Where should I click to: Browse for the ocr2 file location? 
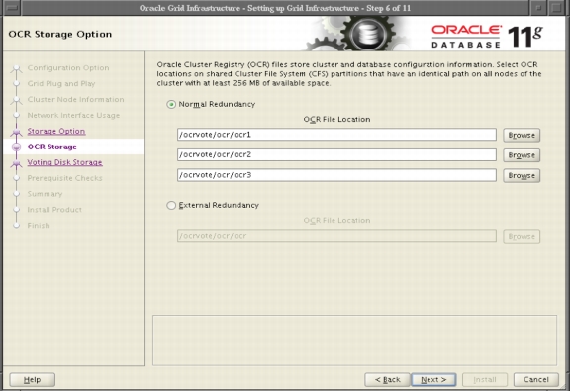point(522,155)
